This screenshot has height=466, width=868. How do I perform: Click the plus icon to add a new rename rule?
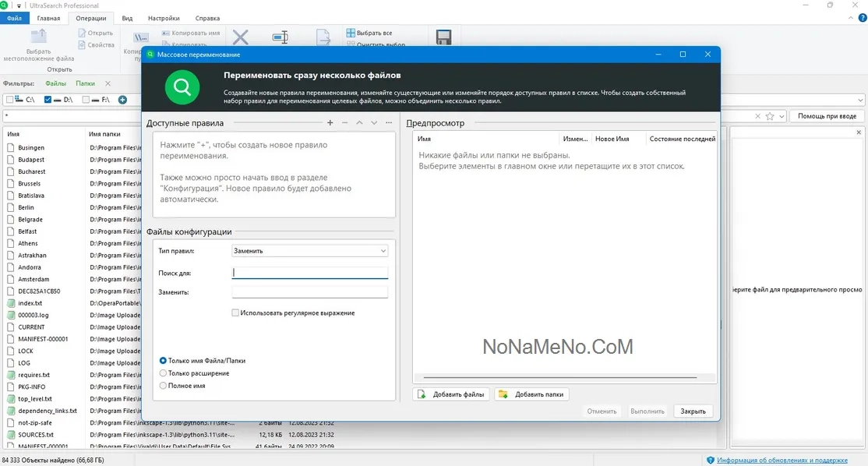(330, 123)
